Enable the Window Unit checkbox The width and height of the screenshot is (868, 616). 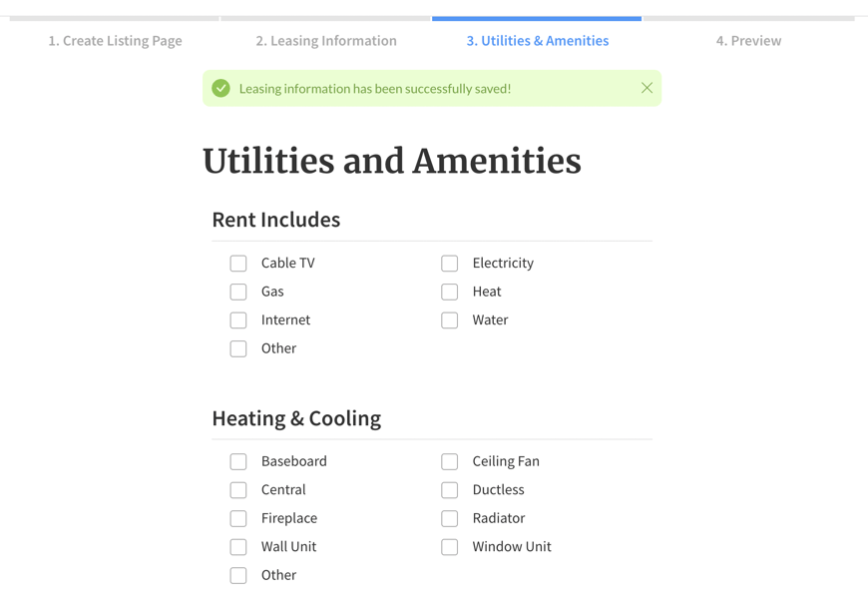point(449,546)
